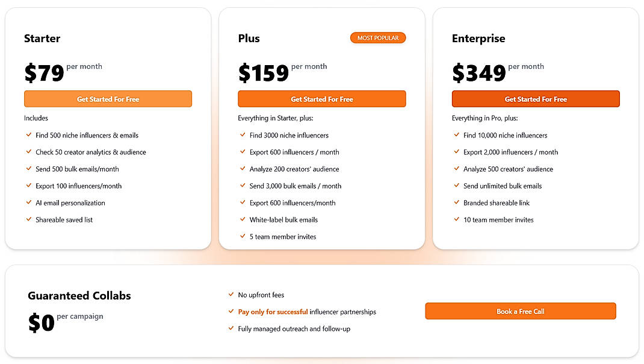Click 'Get Started For Free' under Starter
The width and height of the screenshot is (644, 364).
point(108,98)
